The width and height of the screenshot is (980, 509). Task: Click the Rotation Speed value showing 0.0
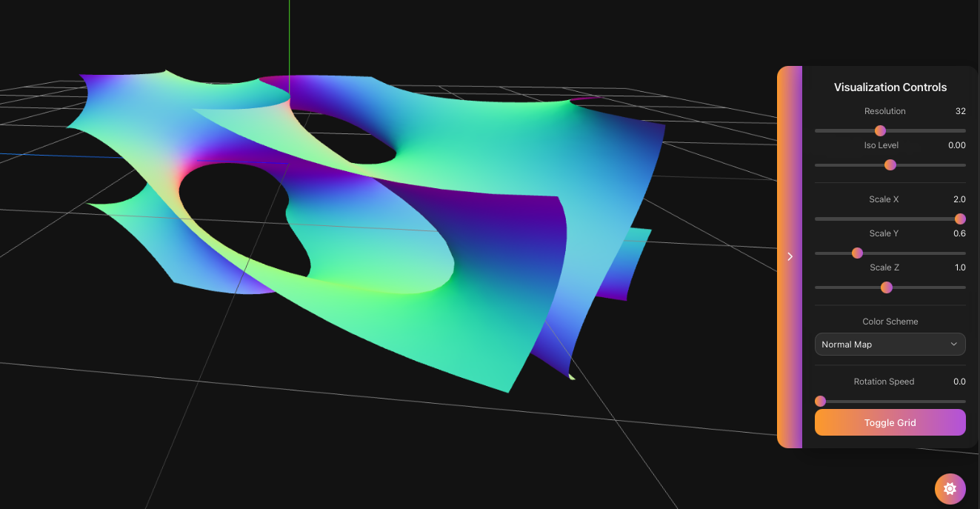click(x=959, y=381)
